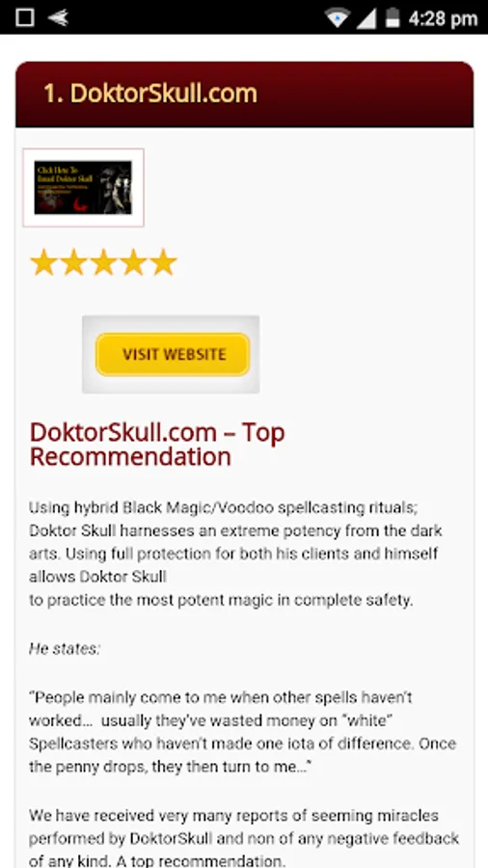Tap the Wi-Fi status icon

point(337,17)
